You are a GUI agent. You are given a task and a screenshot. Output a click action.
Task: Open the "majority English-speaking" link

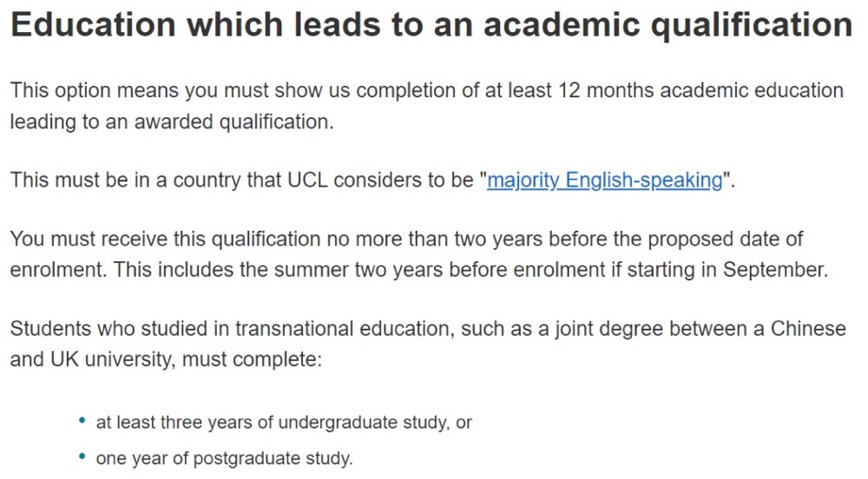tap(604, 180)
